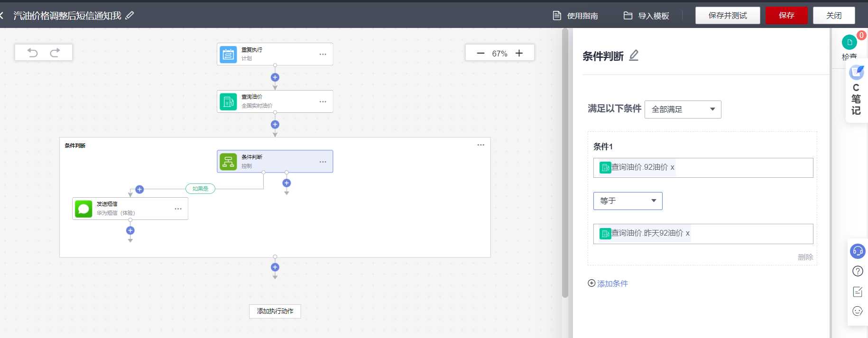Click the red 保存 button

coord(786,16)
